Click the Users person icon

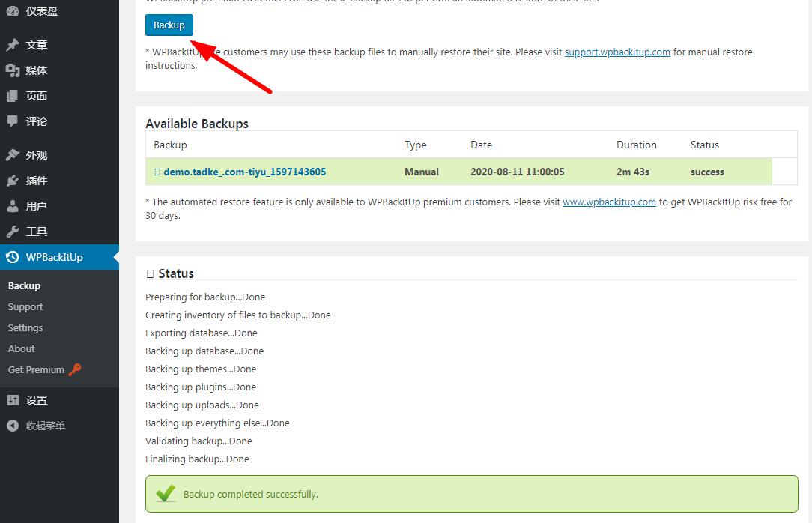(x=13, y=206)
